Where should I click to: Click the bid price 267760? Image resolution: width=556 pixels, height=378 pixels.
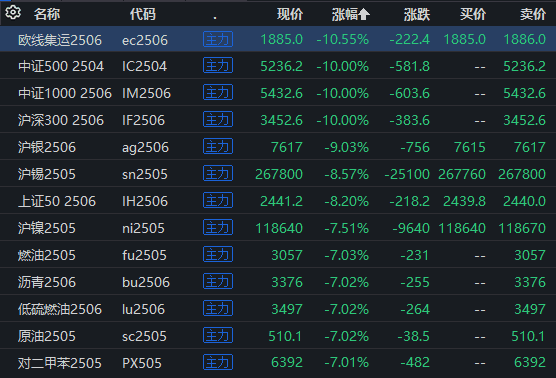[462, 174]
